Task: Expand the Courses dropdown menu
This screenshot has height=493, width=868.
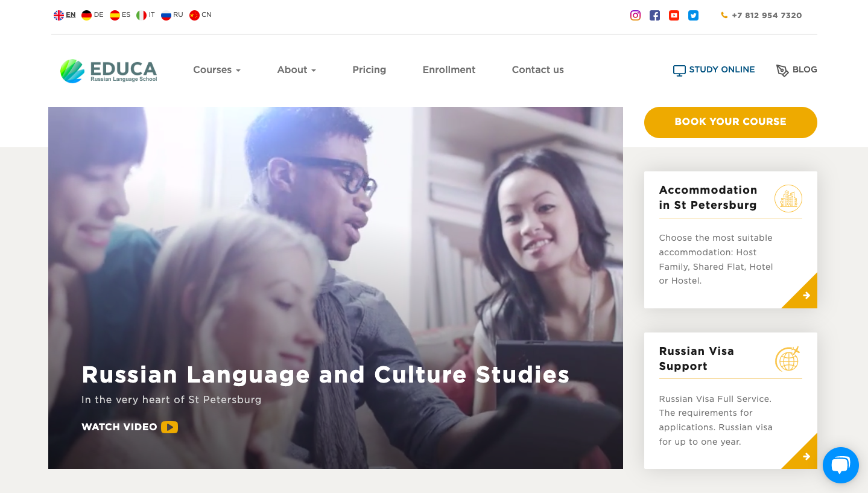Action: (x=217, y=70)
